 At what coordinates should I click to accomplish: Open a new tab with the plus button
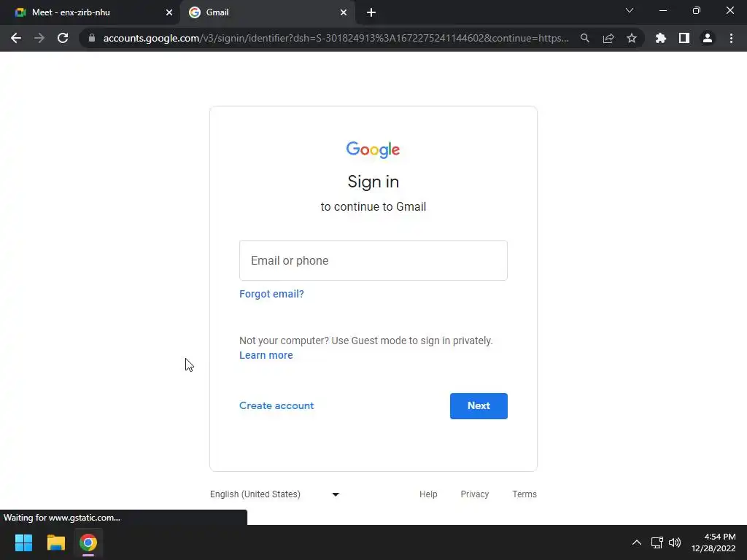click(x=371, y=12)
